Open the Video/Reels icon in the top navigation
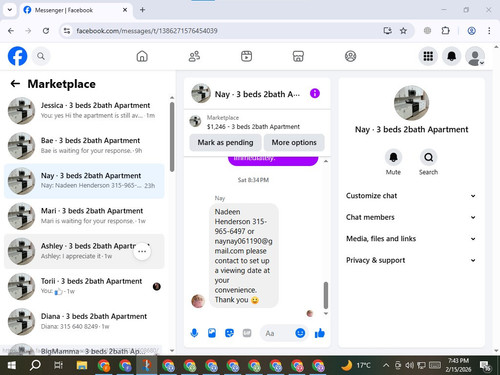This screenshot has width=500, height=375. tap(246, 56)
